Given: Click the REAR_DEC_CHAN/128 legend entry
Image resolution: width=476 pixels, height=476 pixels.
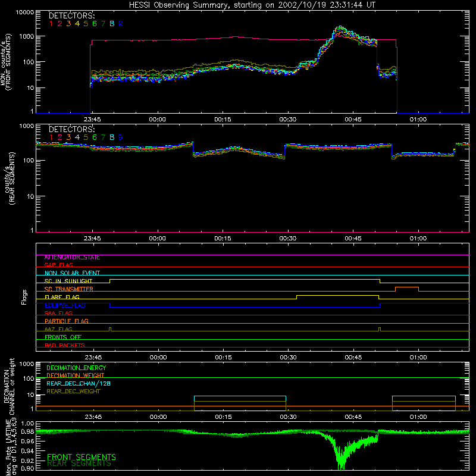Looking at the screenshot, I should (x=79, y=384).
